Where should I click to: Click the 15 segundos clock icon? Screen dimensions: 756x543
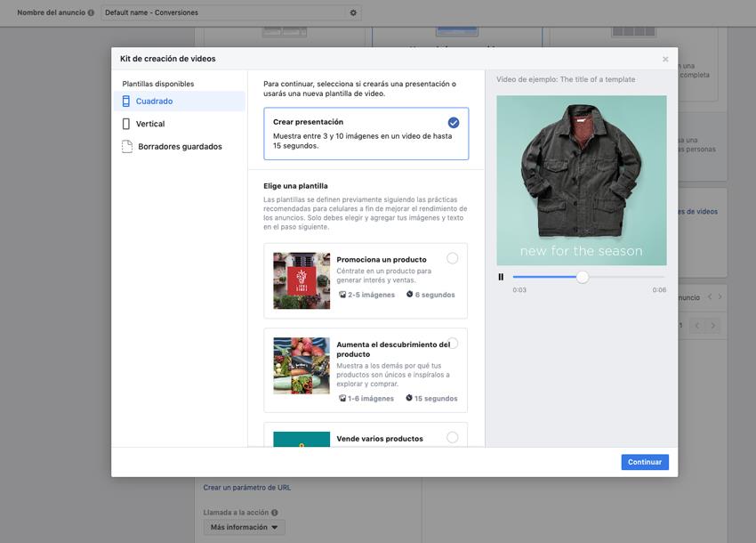(409, 398)
